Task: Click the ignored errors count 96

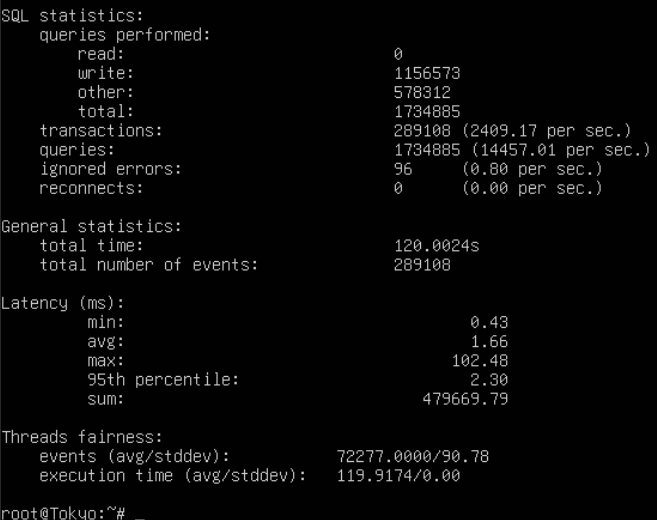Action: pyautogui.click(x=403, y=169)
